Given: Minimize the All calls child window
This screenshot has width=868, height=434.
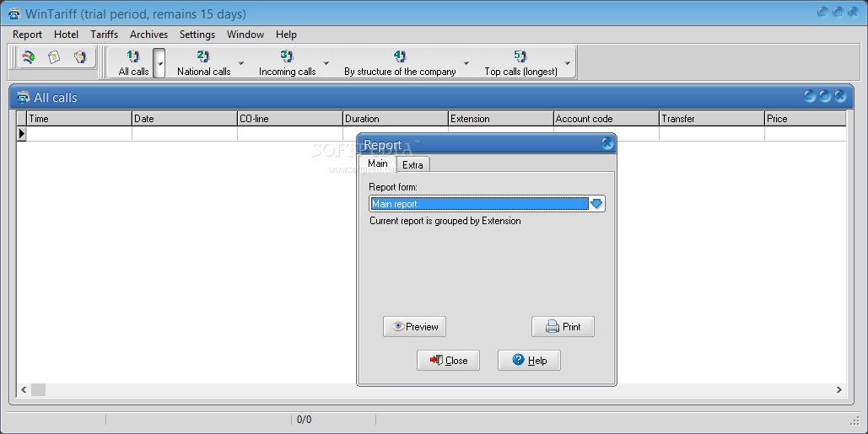Looking at the screenshot, I should pyautogui.click(x=810, y=96).
